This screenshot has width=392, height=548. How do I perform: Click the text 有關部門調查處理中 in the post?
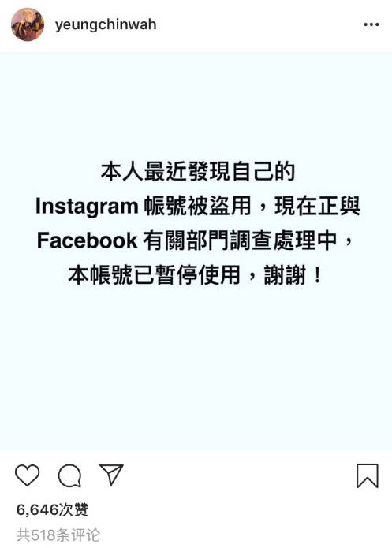[241, 240]
